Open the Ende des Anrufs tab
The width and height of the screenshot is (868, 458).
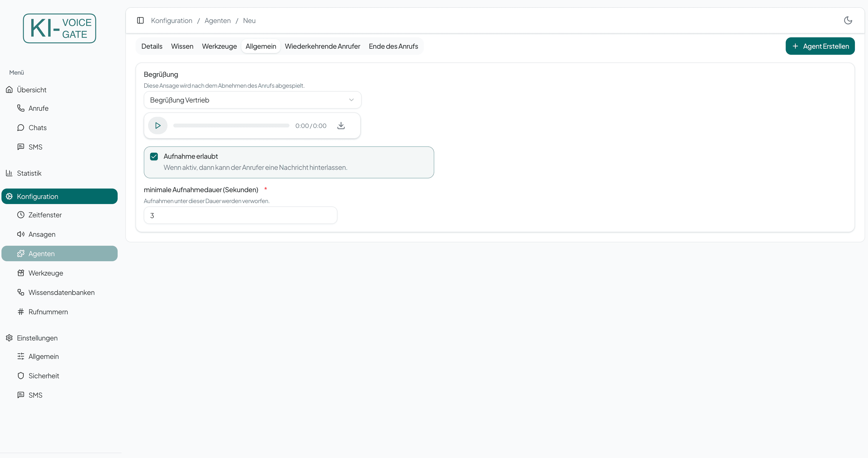click(x=393, y=46)
